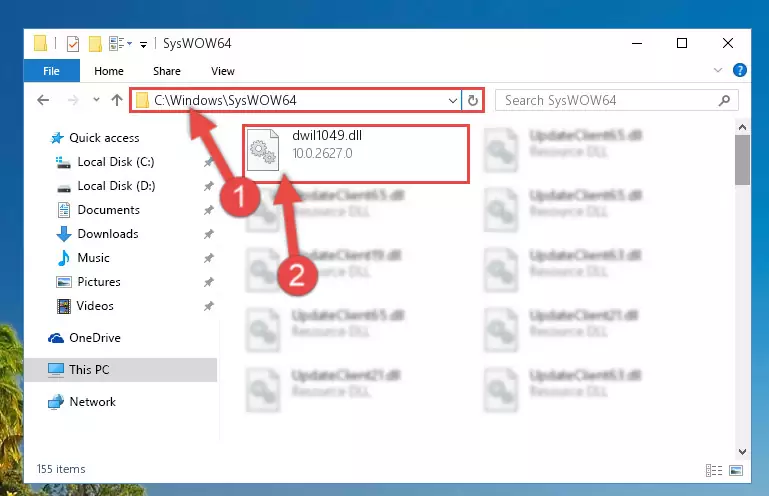Switch to large thumbnails view icon
Screen dimensions: 769x496
736,470
